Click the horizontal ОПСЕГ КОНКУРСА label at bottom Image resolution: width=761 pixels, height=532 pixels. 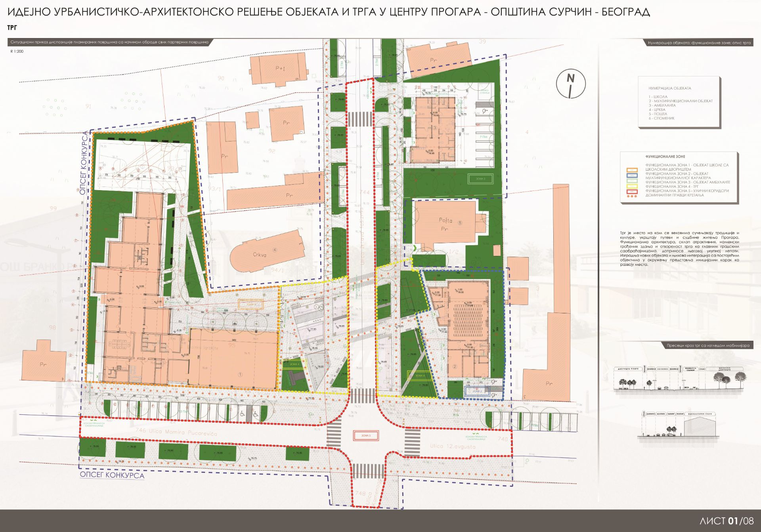coord(112,475)
